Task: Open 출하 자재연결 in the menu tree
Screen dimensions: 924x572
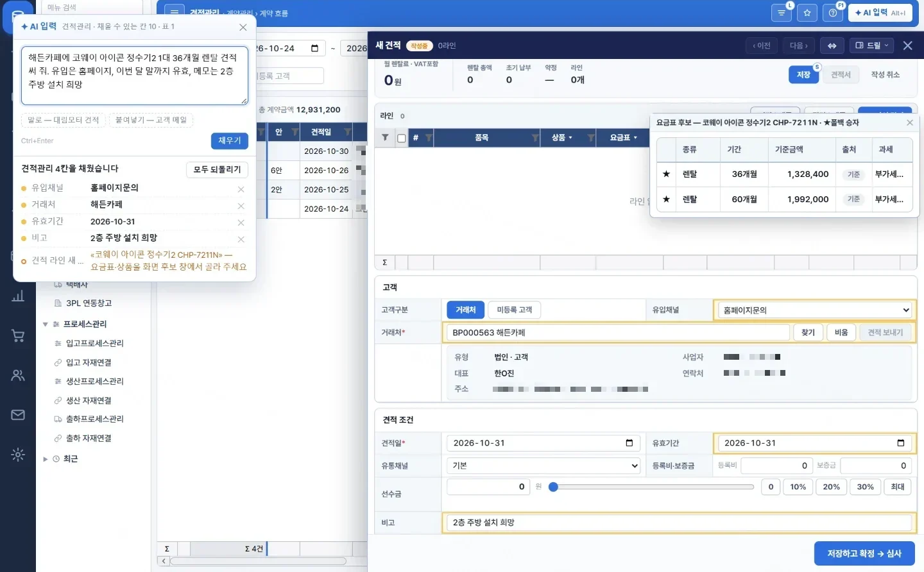Action: 89,439
